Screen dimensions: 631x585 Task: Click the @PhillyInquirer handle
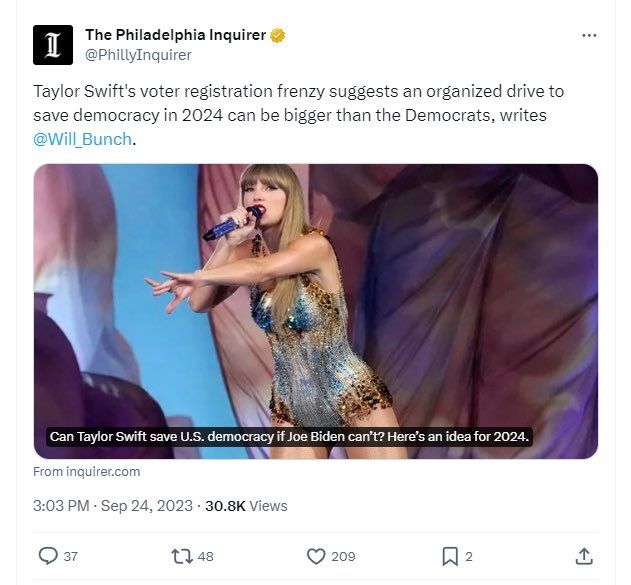point(138,55)
